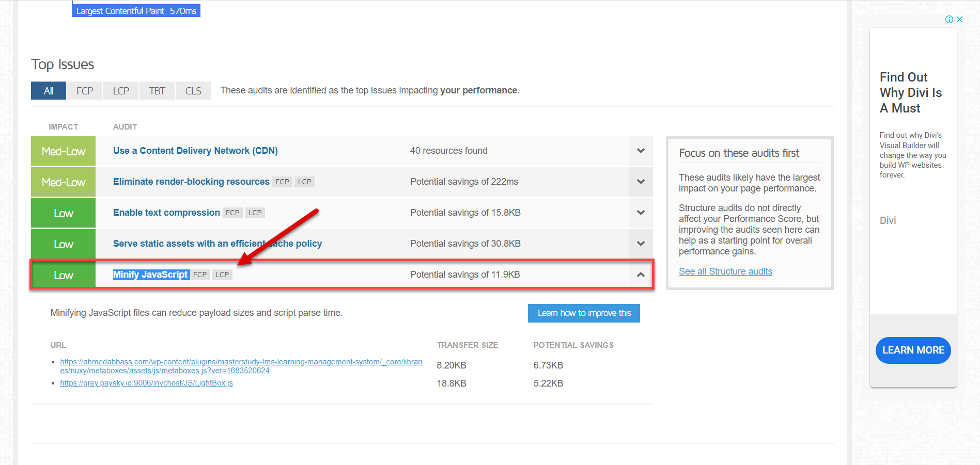This screenshot has height=465, width=980.
Task: Expand the Content Delivery Network audit
Action: coord(641,151)
